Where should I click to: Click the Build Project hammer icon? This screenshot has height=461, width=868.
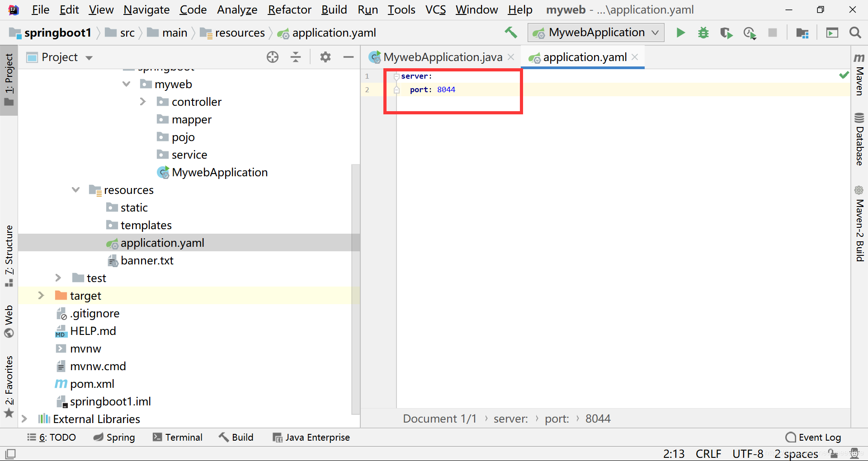coord(511,33)
